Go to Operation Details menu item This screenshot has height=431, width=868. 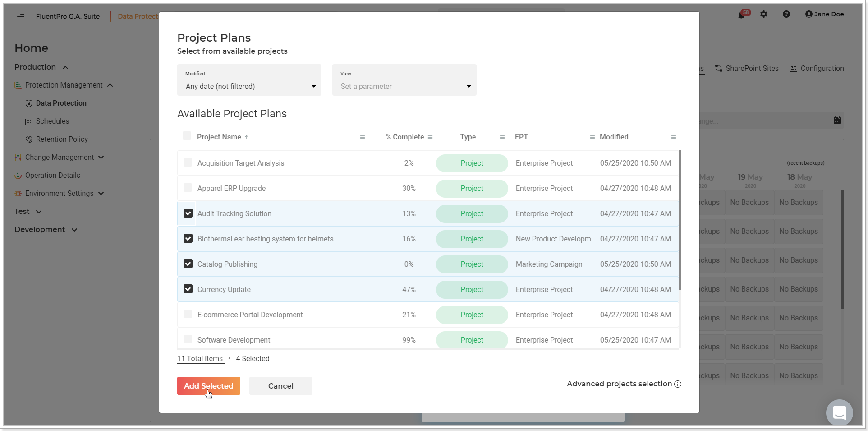click(53, 176)
